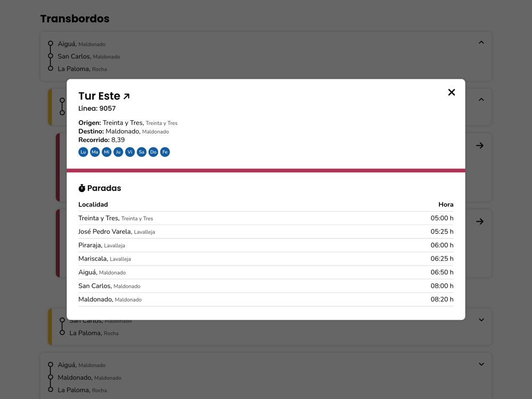Click the Mariscala stop row

266,259
